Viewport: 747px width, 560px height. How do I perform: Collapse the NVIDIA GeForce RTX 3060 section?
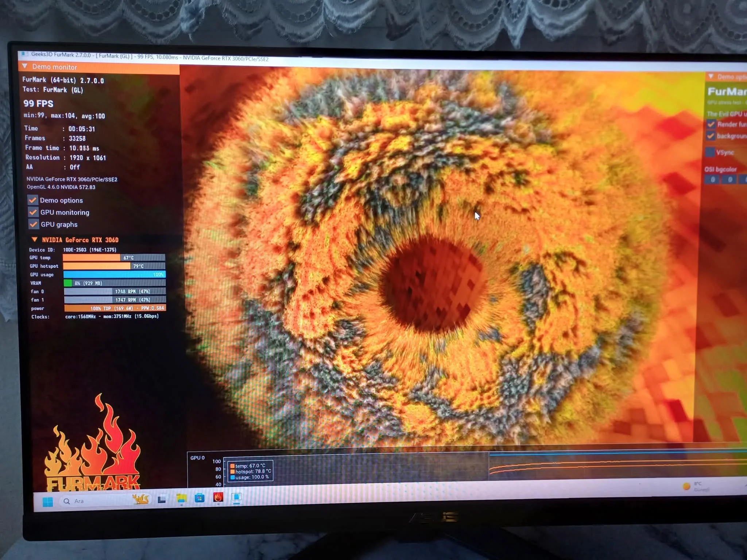pos(35,240)
